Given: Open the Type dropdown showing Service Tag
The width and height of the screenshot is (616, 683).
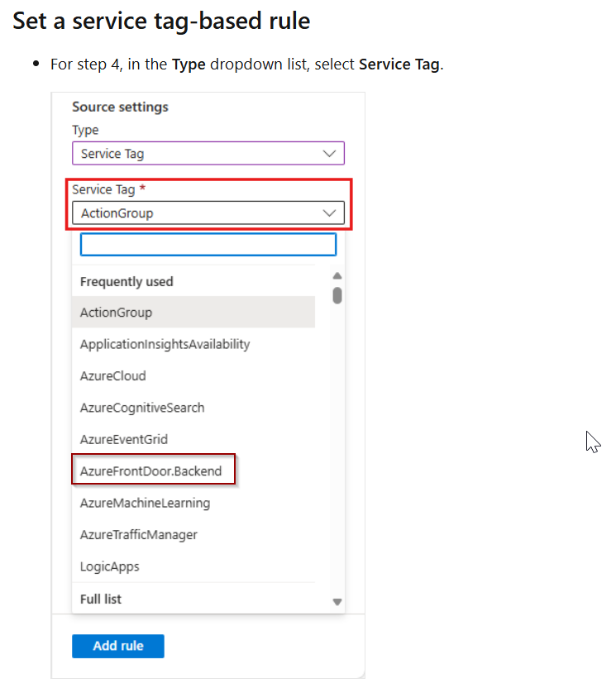Looking at the screenshot, I should tap(208, 153).
